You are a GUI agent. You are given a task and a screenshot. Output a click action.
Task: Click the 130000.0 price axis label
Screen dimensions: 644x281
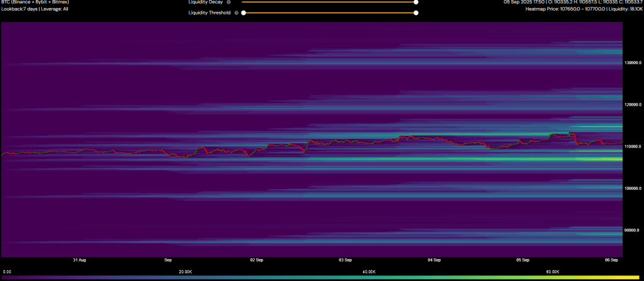click(x=632, y=63)
